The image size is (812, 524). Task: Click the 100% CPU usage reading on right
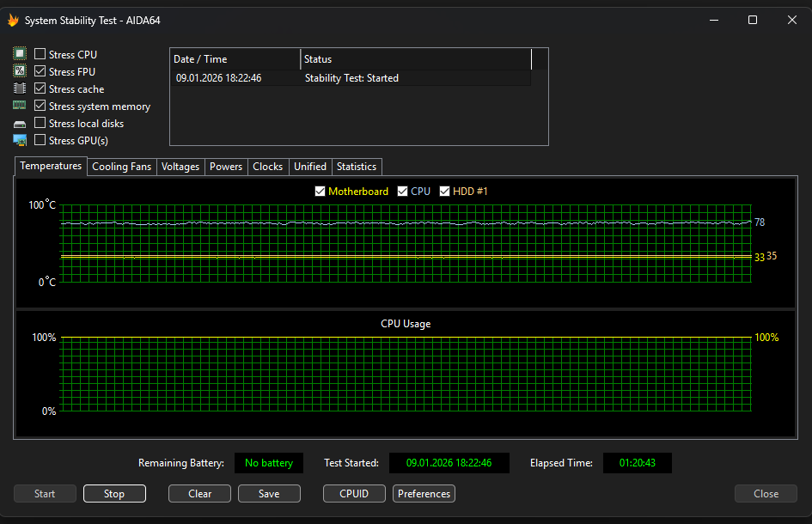(x=766, y=337)
